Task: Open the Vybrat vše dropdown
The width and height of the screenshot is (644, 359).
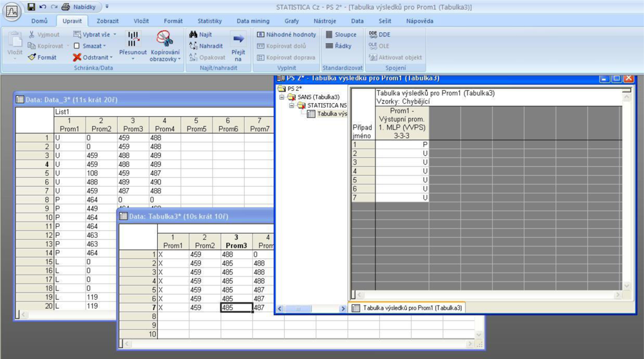Action: pos(115,35)
